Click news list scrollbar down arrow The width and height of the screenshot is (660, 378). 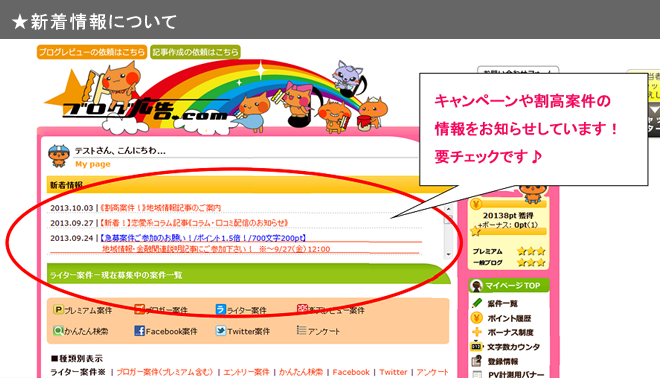click(x=448, y=254)
